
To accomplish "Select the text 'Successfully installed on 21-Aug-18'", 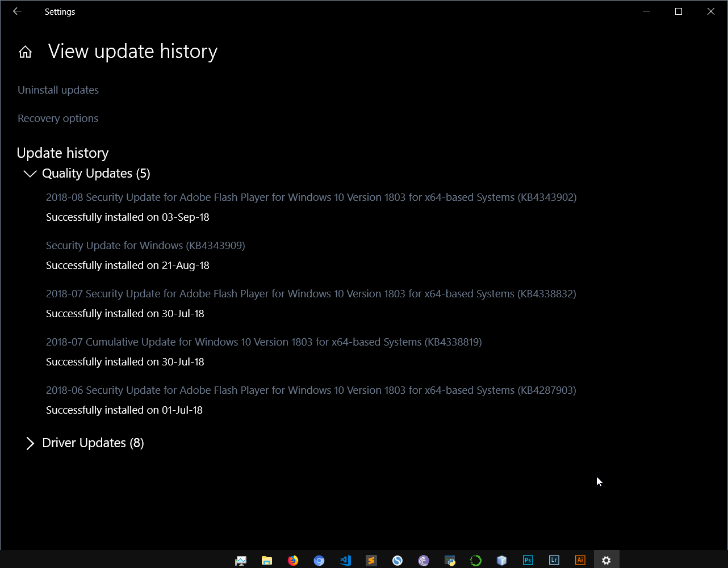I will tap(128, 265).
